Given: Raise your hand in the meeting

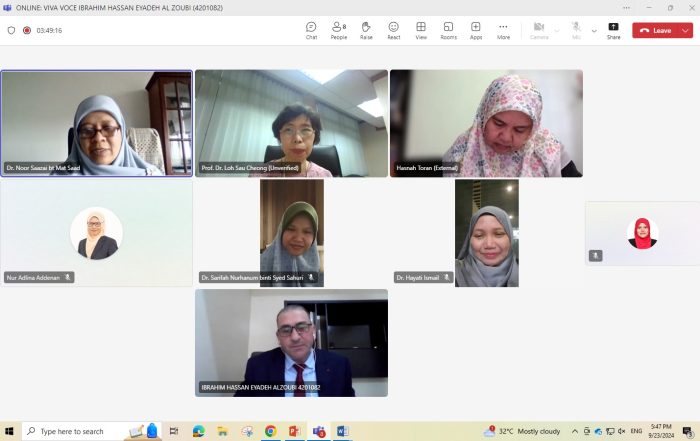Looking at the screenshot, I should pos(366,30).
